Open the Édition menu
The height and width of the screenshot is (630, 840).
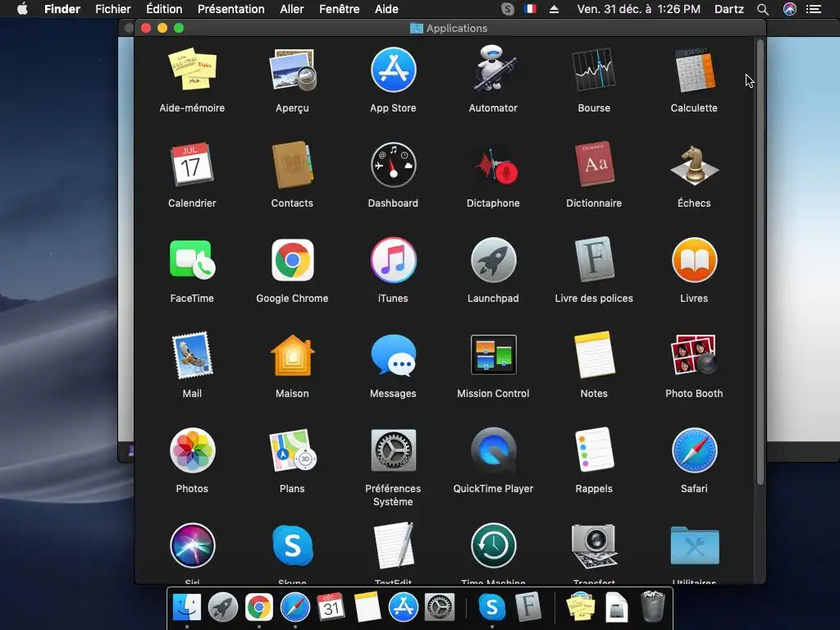tap(164, 9)
